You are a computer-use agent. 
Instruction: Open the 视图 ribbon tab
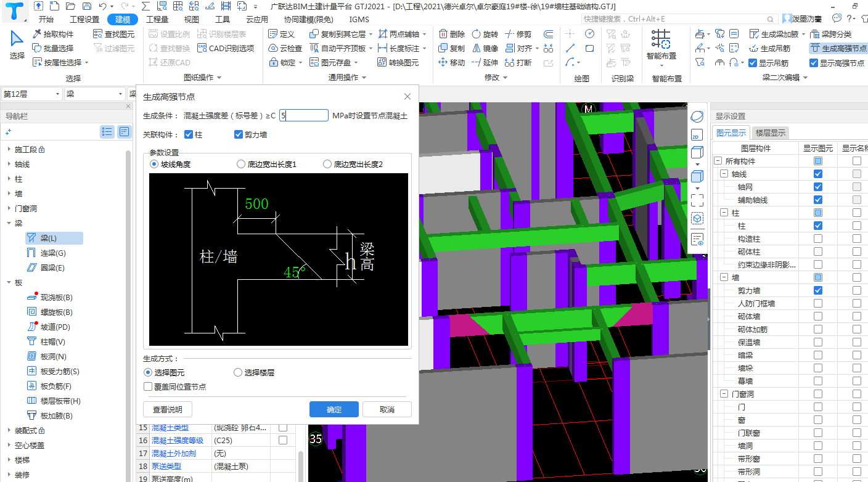click(x=192, y=19)
